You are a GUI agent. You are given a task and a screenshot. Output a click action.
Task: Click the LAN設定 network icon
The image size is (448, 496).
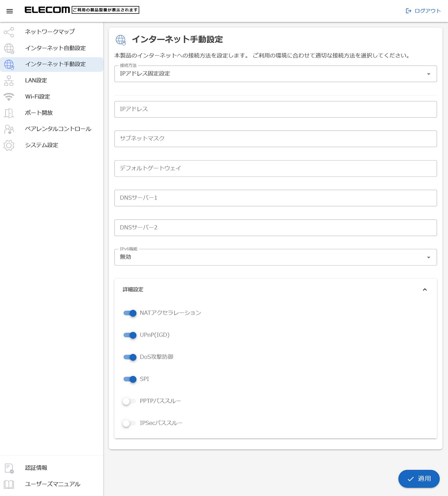(x=9, y=81)
